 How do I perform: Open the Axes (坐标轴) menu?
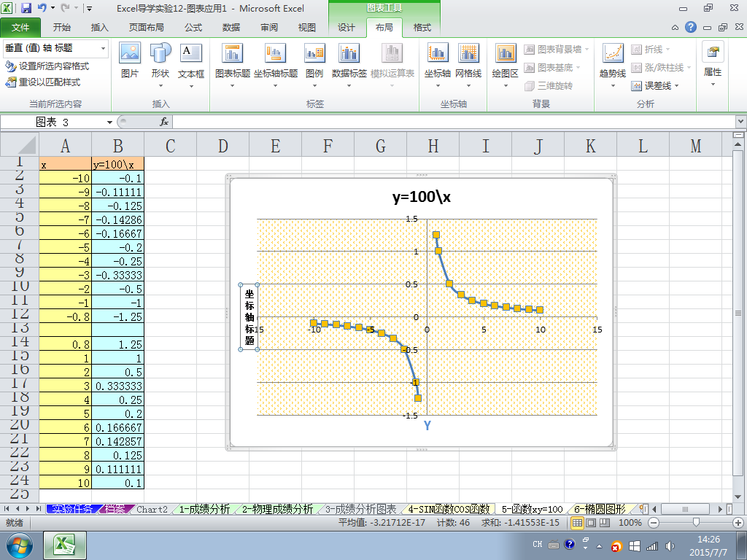pos(438,66)
